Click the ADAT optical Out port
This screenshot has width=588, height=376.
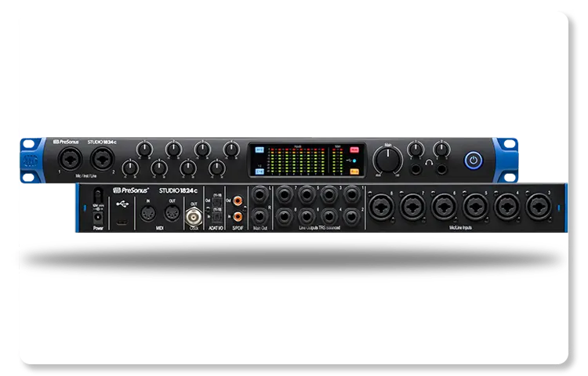coord(217,202)
